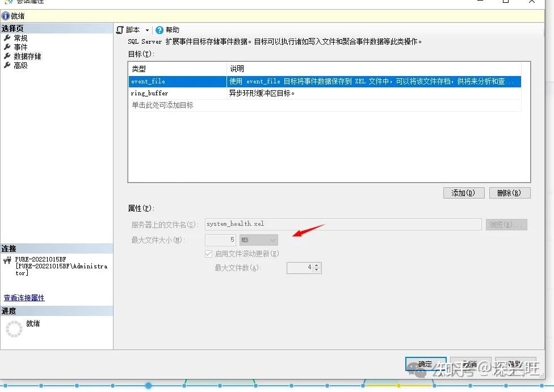Click 确定 to confirm
Image resolution: width=554 pixels, height=392 pixels.
click(426, 364)
